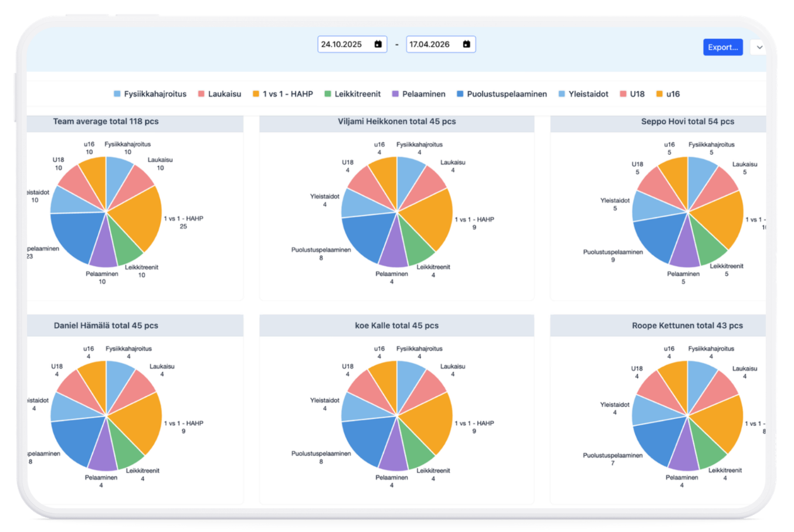
Task: Select the Team average total 118 pcs header
Action: pyautogui.click(x=106, y=121)
